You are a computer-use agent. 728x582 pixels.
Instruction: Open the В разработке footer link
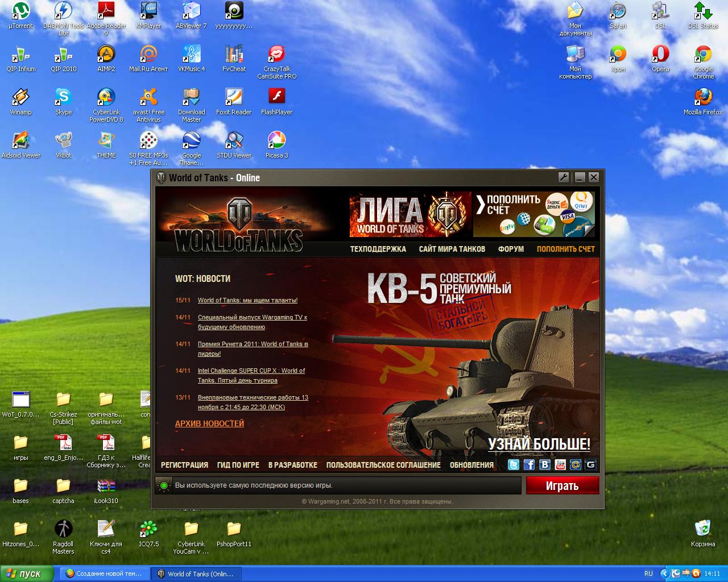click(293, 465)
